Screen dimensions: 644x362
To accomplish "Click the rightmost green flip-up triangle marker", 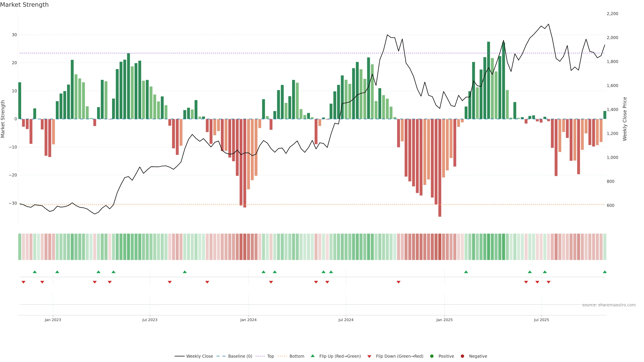I will point(604,272).
